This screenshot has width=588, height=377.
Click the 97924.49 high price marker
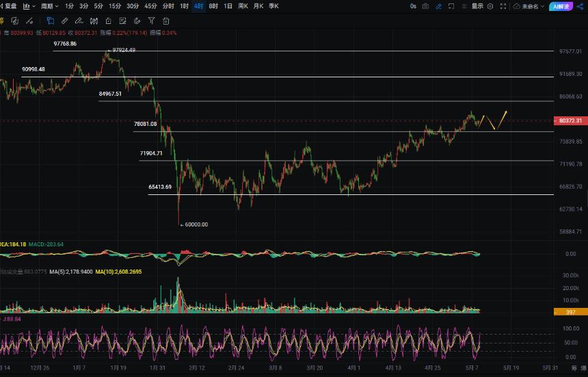[122, 50]
